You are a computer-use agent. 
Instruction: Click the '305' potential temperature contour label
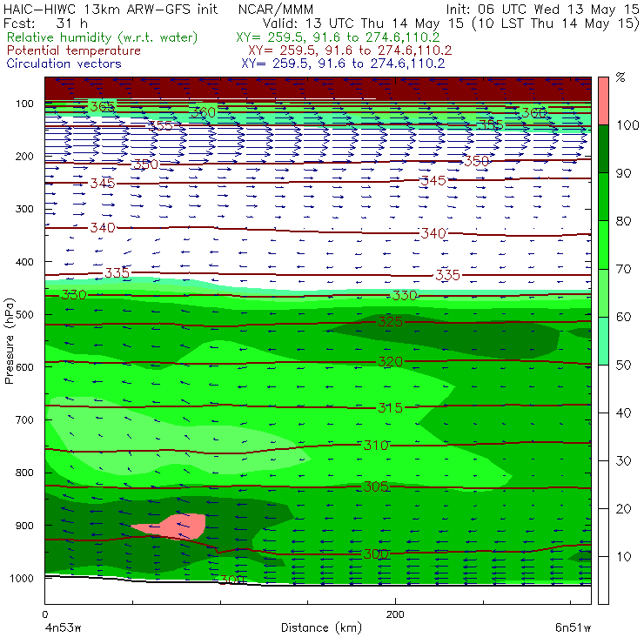(376, 486)
